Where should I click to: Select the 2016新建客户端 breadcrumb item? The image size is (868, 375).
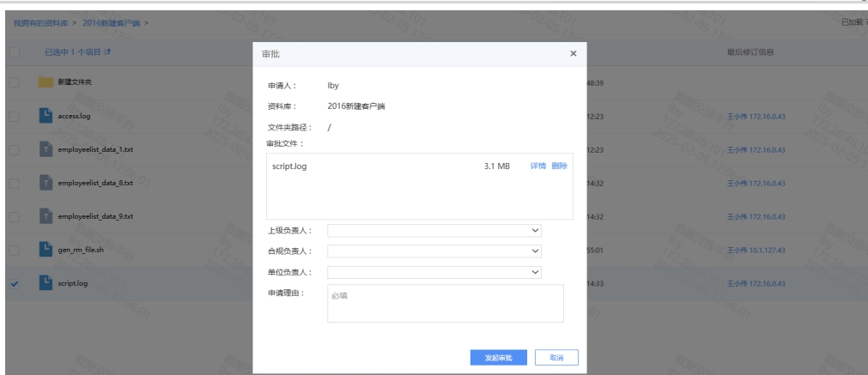tap(112, 23)
